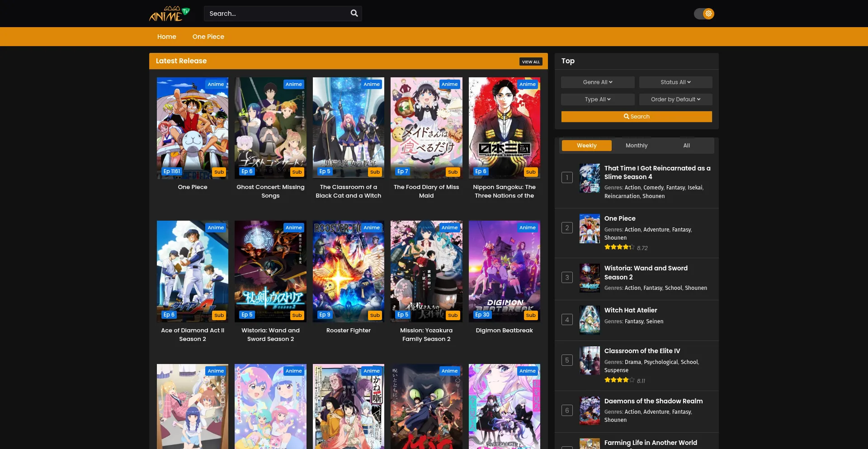
Task: Select the Weekly tab
Action: (587, 146)
